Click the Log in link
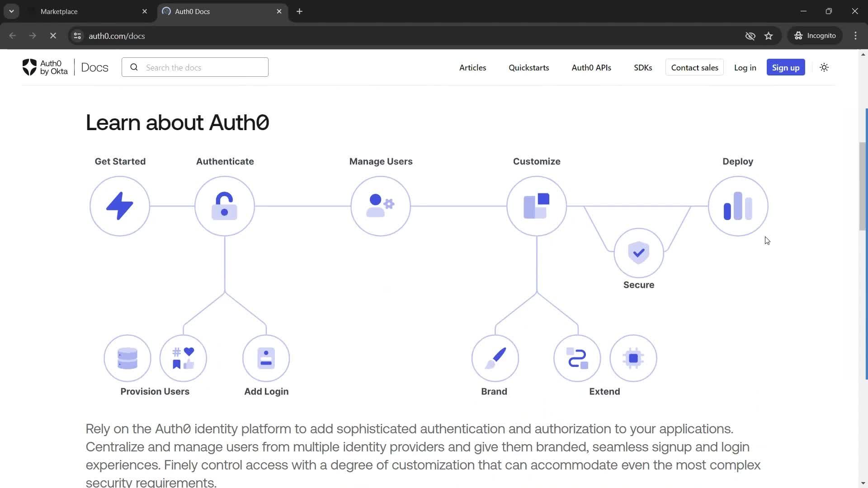This screenshot has height=488, width=868. [x=745, y=67]
